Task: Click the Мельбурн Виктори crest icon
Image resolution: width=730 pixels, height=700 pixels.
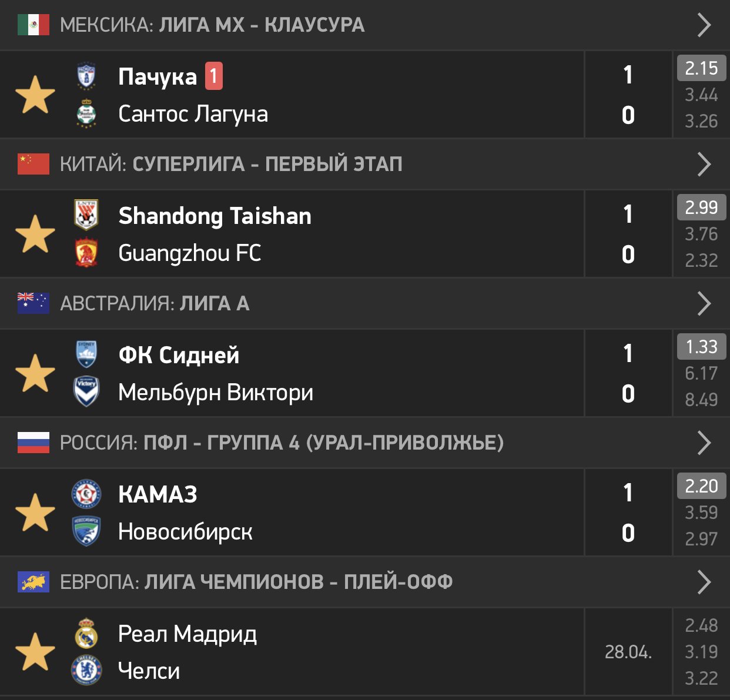Action: click(86, 392)
